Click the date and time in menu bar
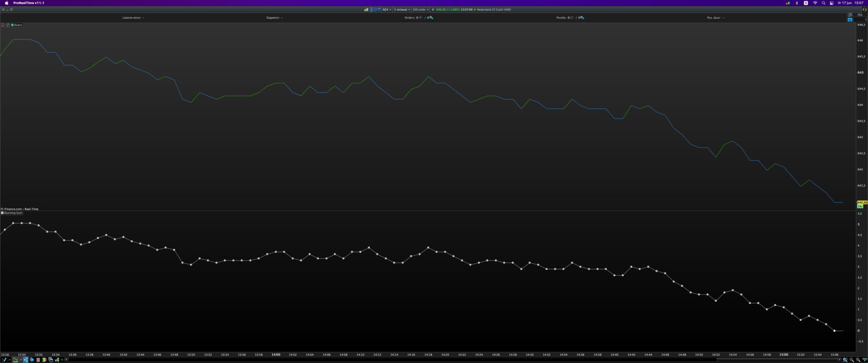 point(851,3)
